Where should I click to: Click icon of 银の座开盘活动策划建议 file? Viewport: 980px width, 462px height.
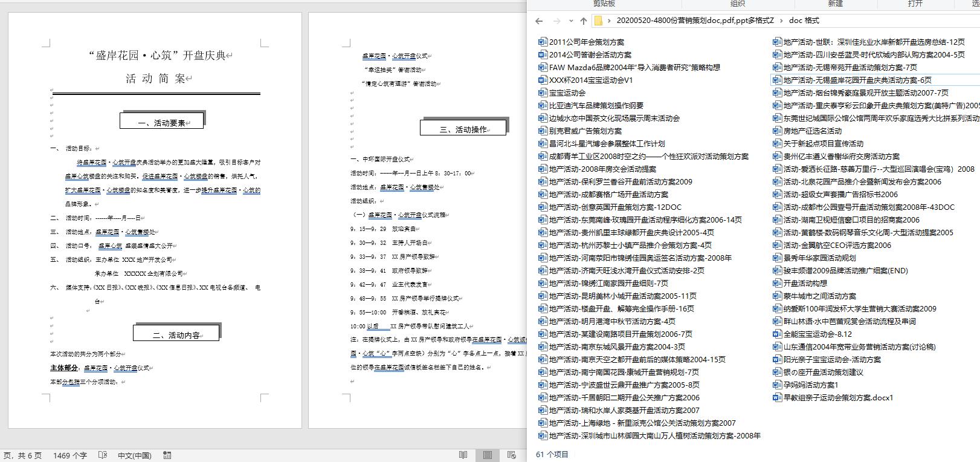(778, 372)
